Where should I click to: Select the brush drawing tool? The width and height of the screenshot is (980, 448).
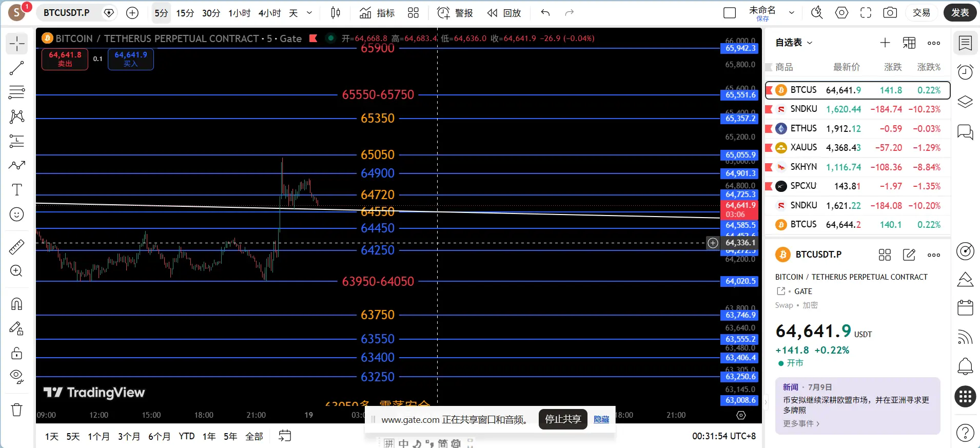17,165
